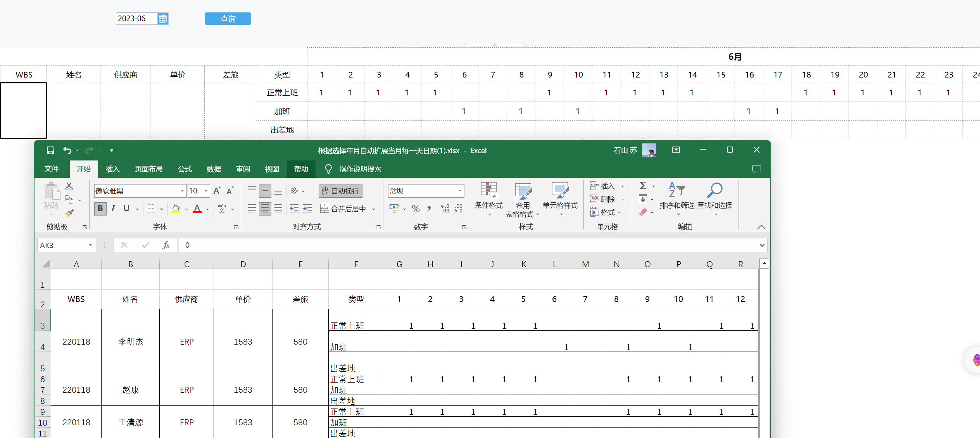Toggle the Wrap Text (自动换行) button
This screenshot has height=438, width=980.
(x=340, y=191)
